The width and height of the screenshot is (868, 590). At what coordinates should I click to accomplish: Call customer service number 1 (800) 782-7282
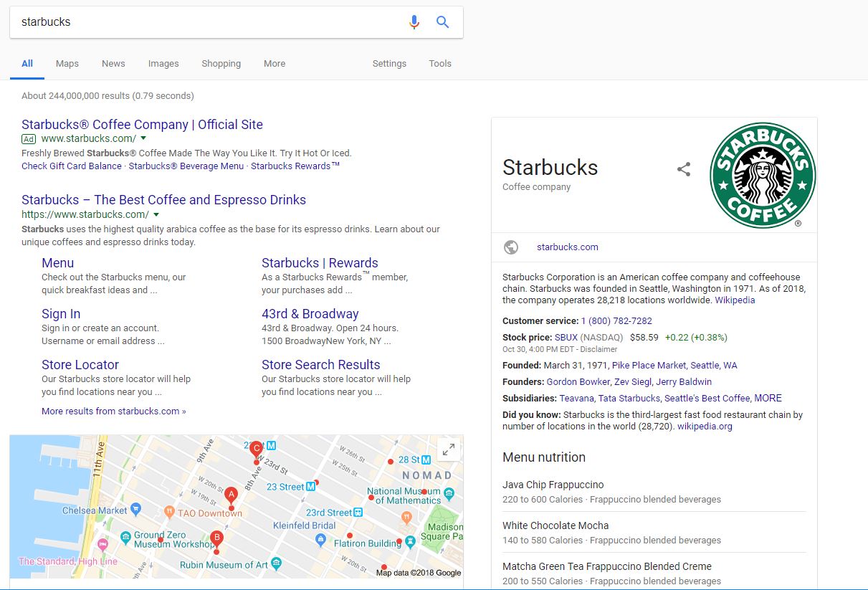616,321
